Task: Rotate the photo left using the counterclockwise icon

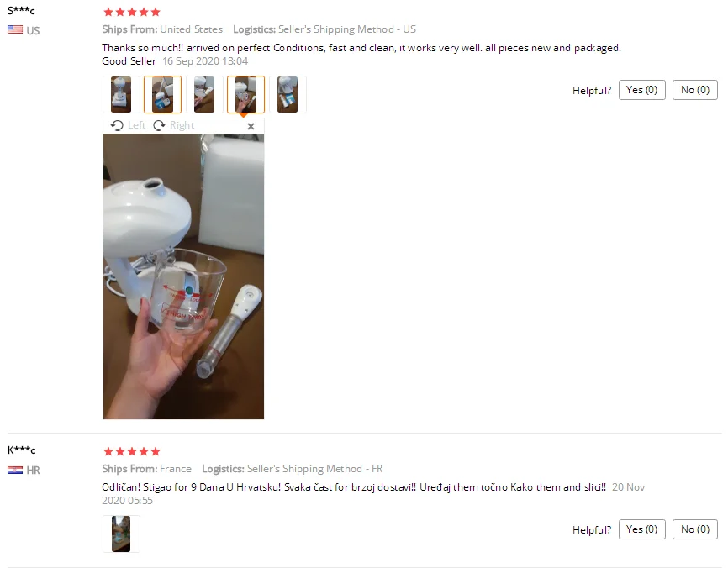Action: [117, 125]
